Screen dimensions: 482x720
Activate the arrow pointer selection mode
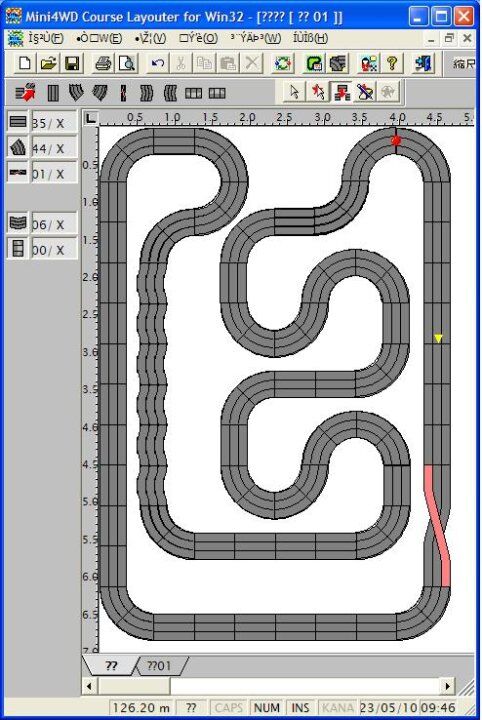[294, 92]
